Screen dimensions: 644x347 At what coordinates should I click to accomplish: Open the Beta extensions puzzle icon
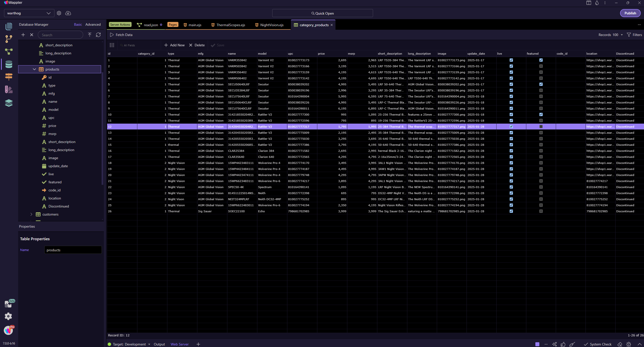coord(9,304)
